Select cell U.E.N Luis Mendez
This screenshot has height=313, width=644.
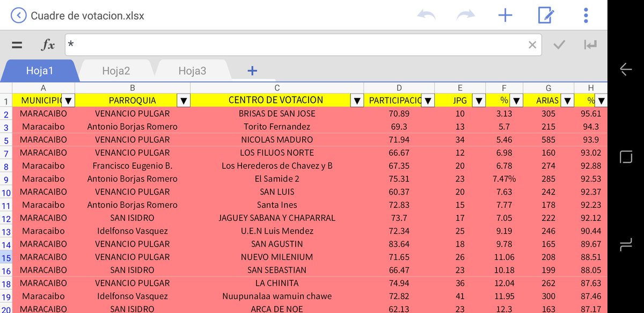[x=277, y=231]
